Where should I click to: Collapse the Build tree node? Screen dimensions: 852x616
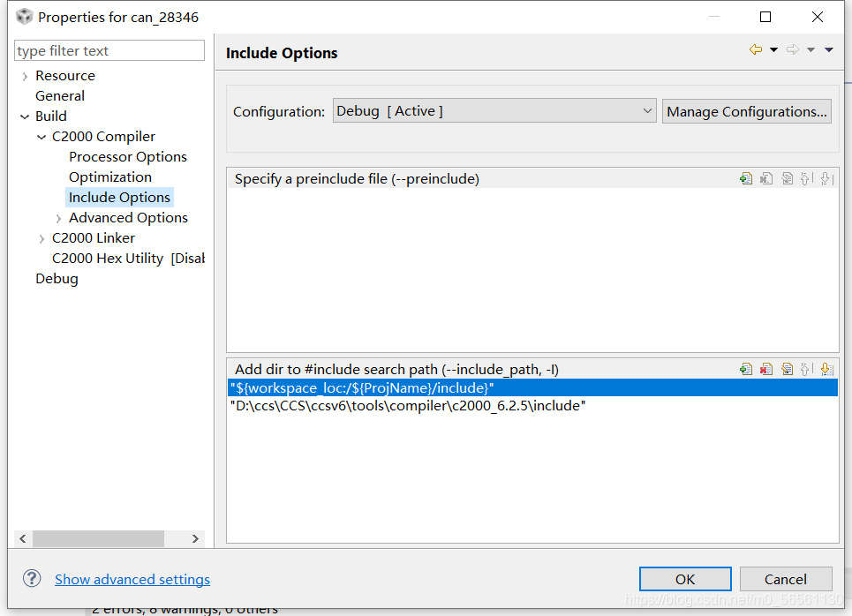point(25,116)
